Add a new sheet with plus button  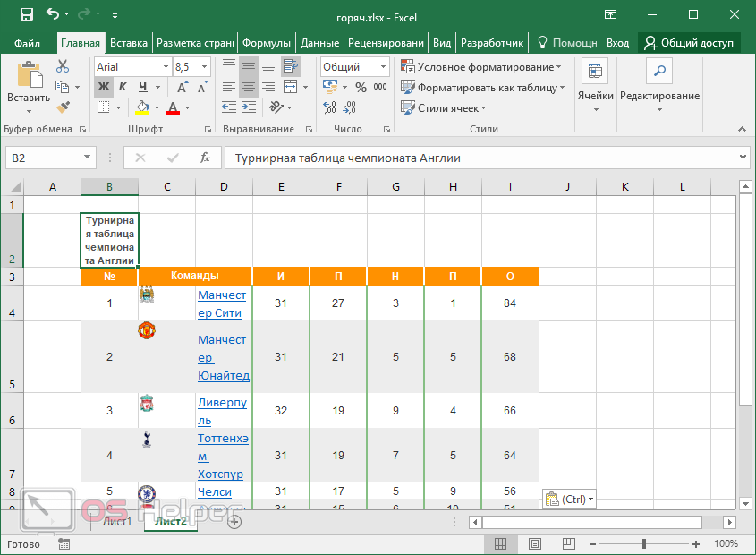[234, 522]
